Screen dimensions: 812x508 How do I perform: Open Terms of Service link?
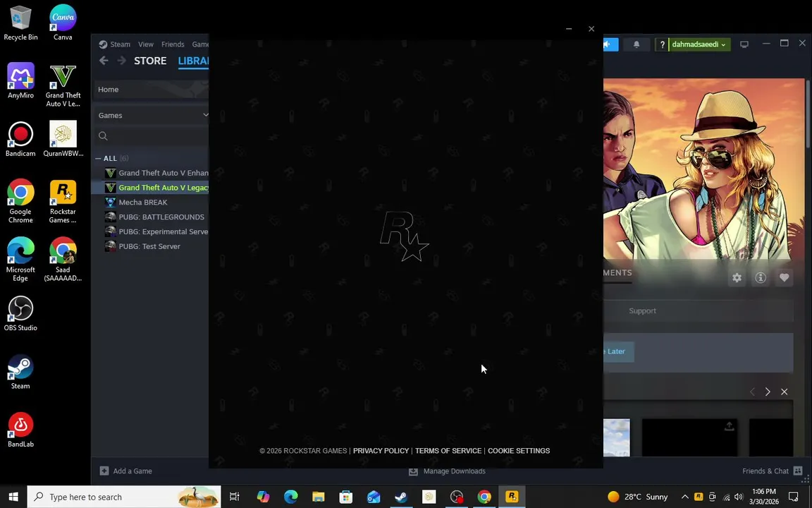coord(448,450)
